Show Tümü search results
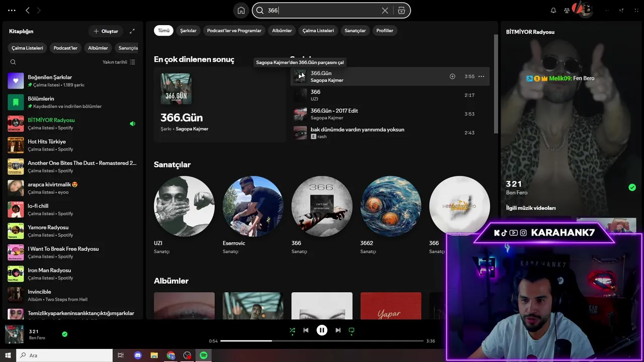644x362 pixels. pyautogui.click(x=164, y=31)
